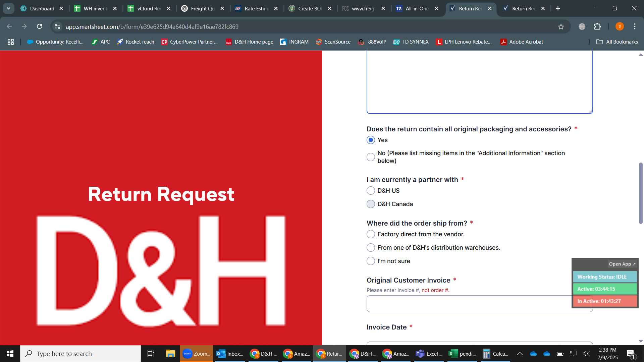Screen dimensions: 644x362
Task: Click inside the large text area
Action: (x=479, y=82)
